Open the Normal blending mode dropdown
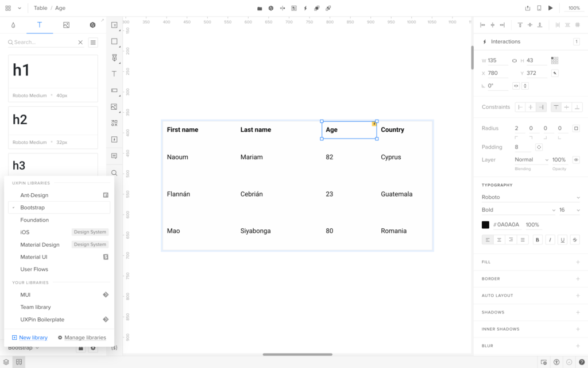588x368 pixels. coord(531,160)
